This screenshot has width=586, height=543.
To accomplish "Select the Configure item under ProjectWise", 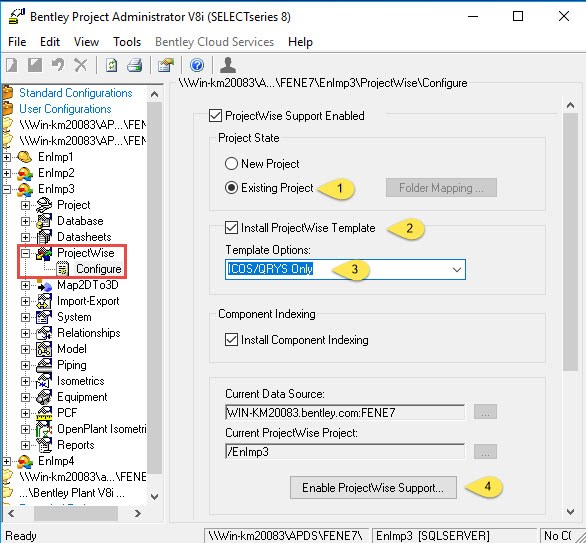I will click(99, 269).
